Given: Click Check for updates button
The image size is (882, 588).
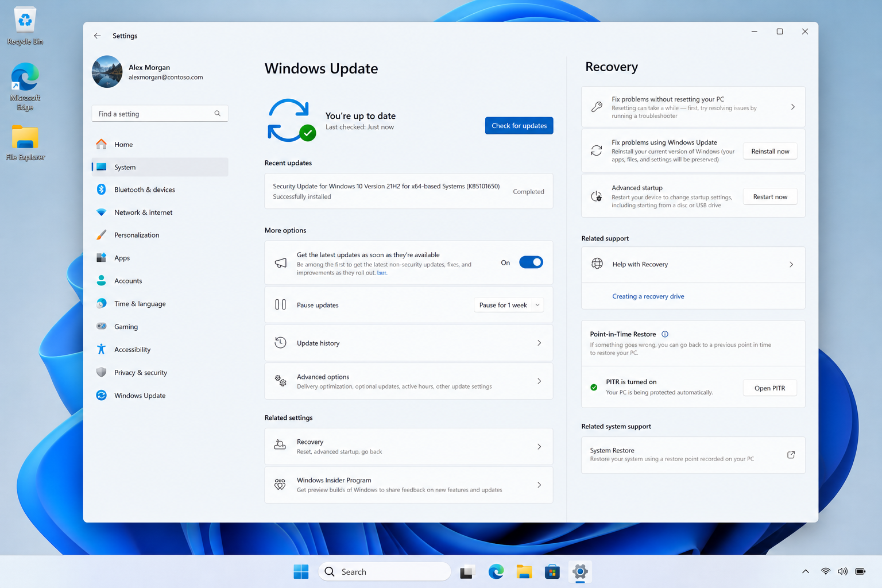Looking at the screenshot, I should pyautogui.click(x=519, y=126).
